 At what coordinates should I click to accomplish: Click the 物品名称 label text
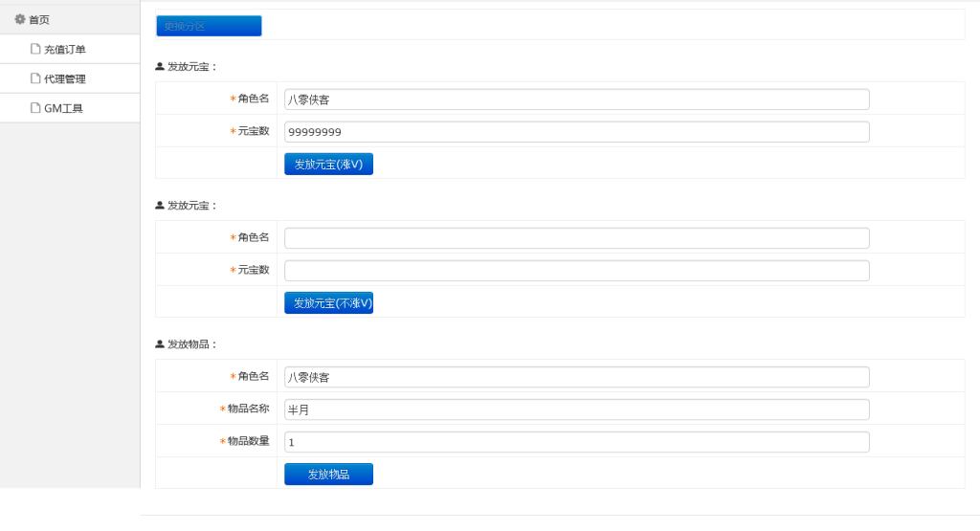coord(248,408)
